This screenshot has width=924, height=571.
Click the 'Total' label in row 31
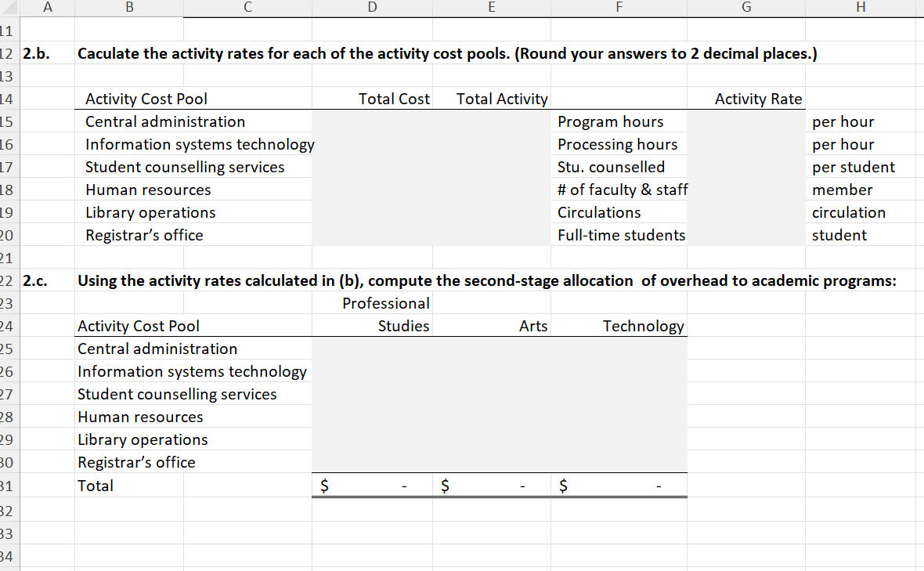coord(96,486)
